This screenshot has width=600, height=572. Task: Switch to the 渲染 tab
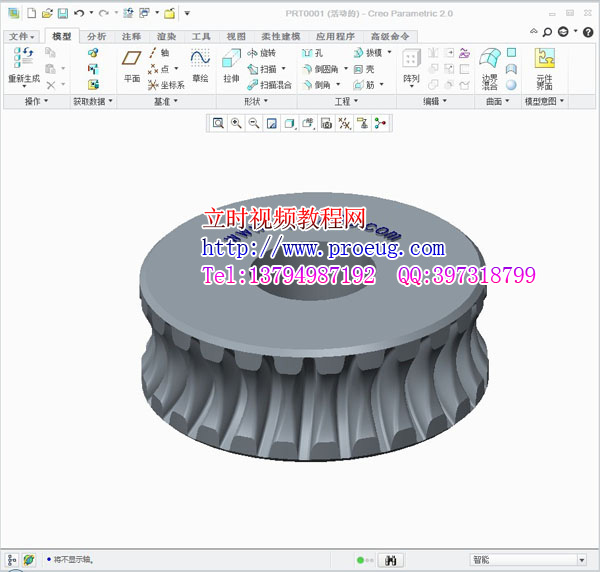point(166,36)
